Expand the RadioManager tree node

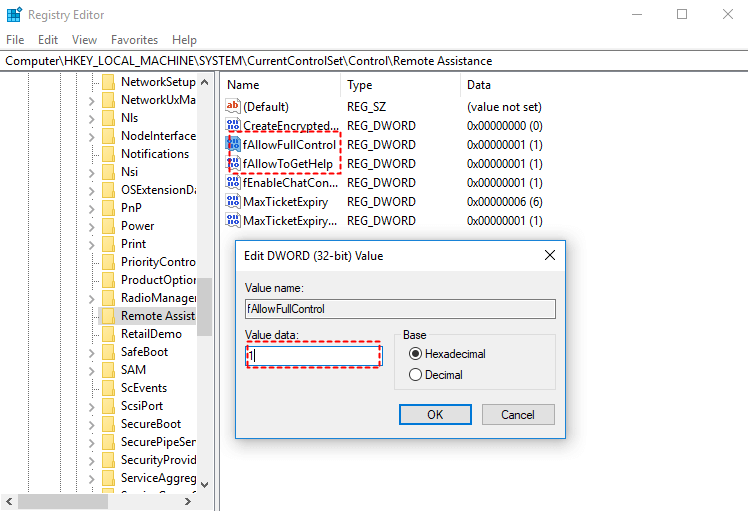[x=92, y=299]
